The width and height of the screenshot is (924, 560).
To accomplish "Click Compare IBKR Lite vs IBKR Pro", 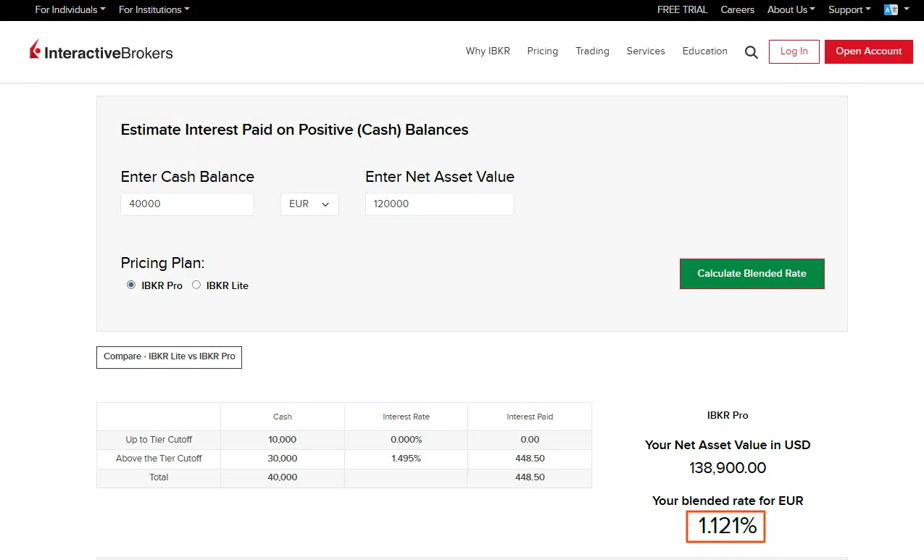I will click(x=169, y=357).
